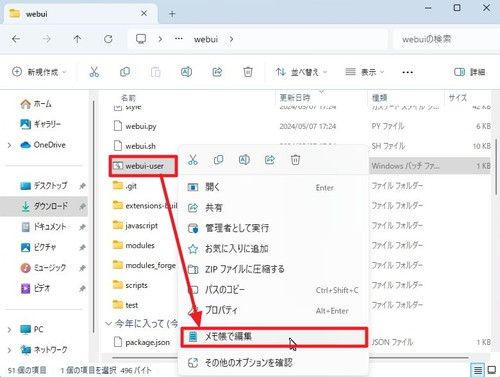Open the 新規作成 dropdown
The width and height of the screenshot is (500, 377).
pos(39,72)
